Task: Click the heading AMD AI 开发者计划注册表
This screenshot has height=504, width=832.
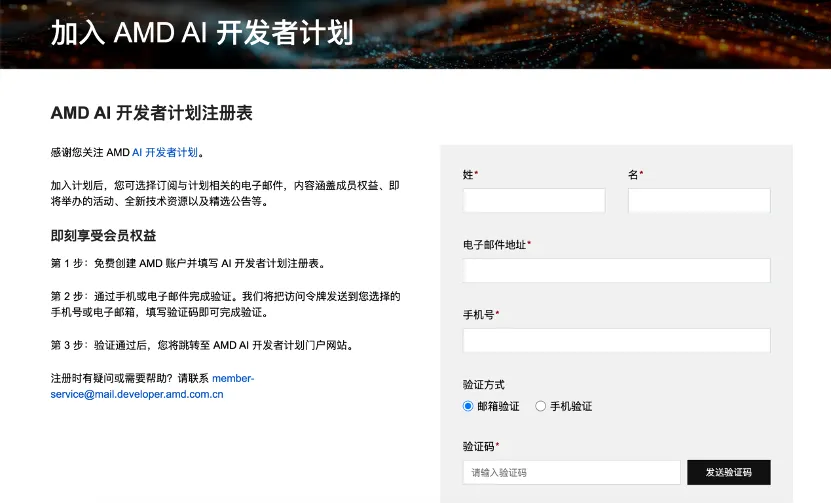Action: 151,113
